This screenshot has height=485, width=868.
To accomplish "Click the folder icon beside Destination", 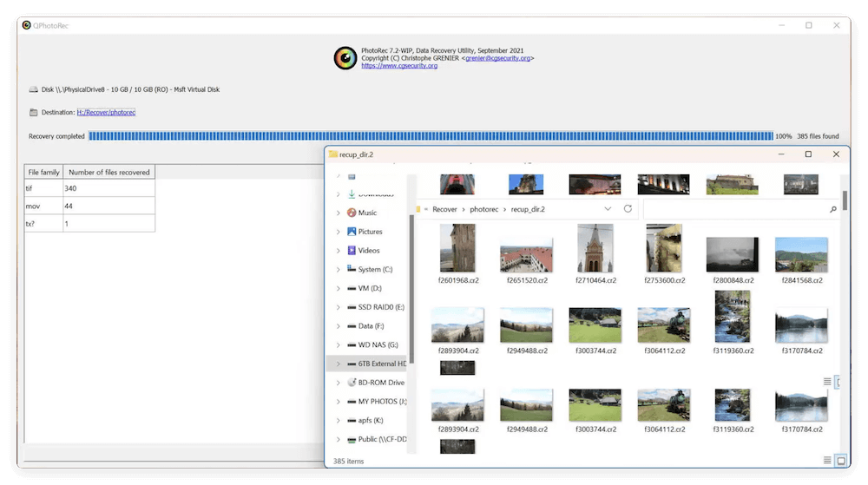I will click(34, 112).
